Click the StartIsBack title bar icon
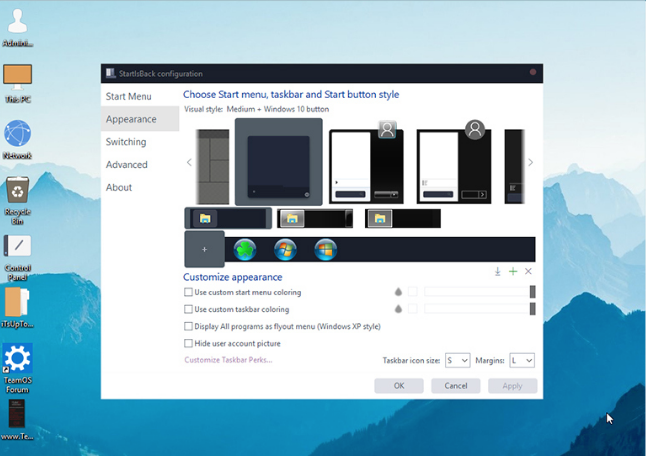Viewport: 646px width, 456px height. (x=110, y=73)
